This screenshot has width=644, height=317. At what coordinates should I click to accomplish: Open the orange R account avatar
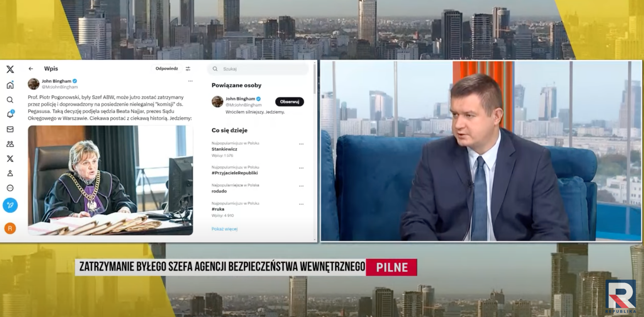(x=10, y=228)
